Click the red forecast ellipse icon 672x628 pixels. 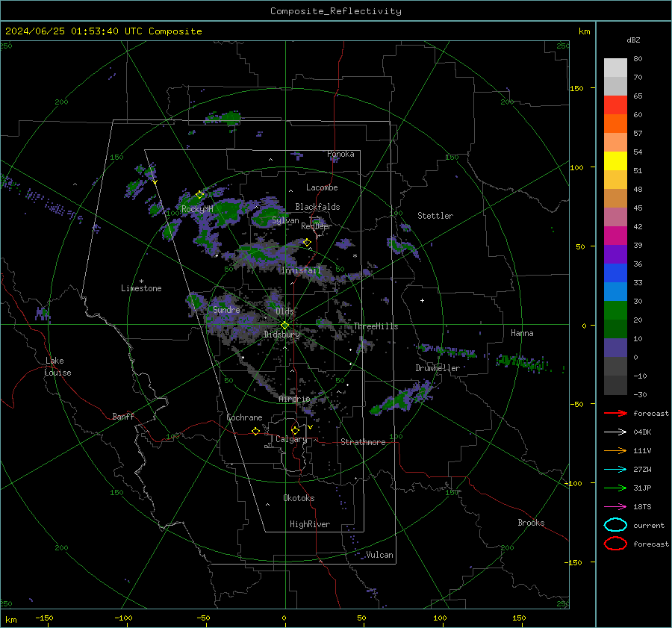coord(615,544)
